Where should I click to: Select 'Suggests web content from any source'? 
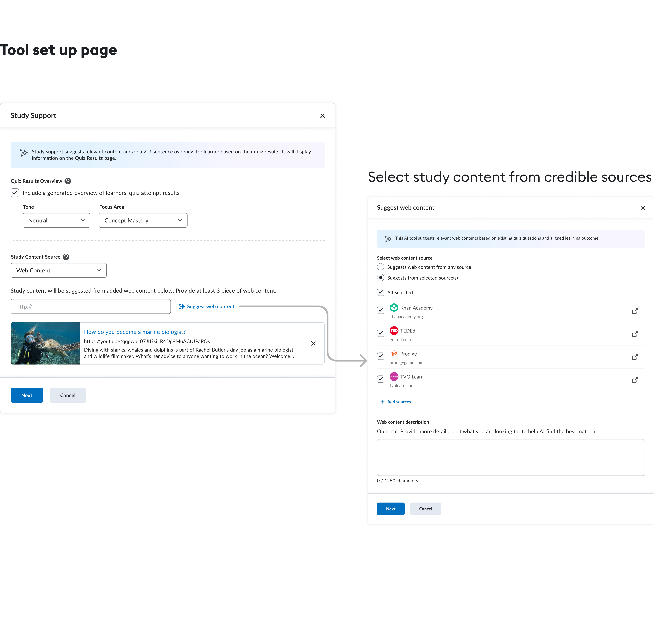pyautogui.click(x=380, y=267)
